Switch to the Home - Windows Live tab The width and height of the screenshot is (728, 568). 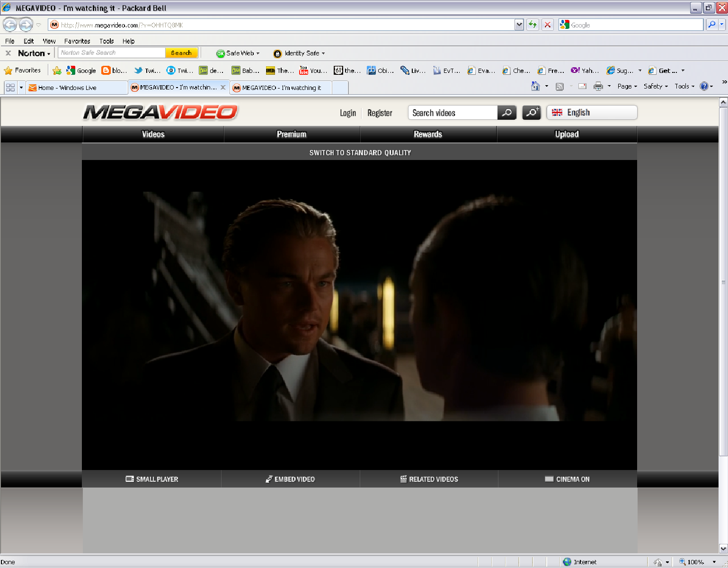[77, 88]
